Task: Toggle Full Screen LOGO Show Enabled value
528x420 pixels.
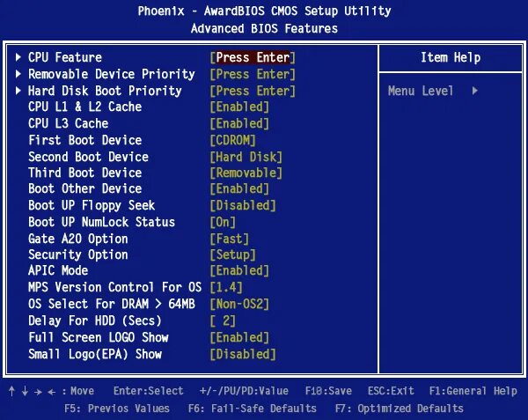Action: tap(239, 337)
